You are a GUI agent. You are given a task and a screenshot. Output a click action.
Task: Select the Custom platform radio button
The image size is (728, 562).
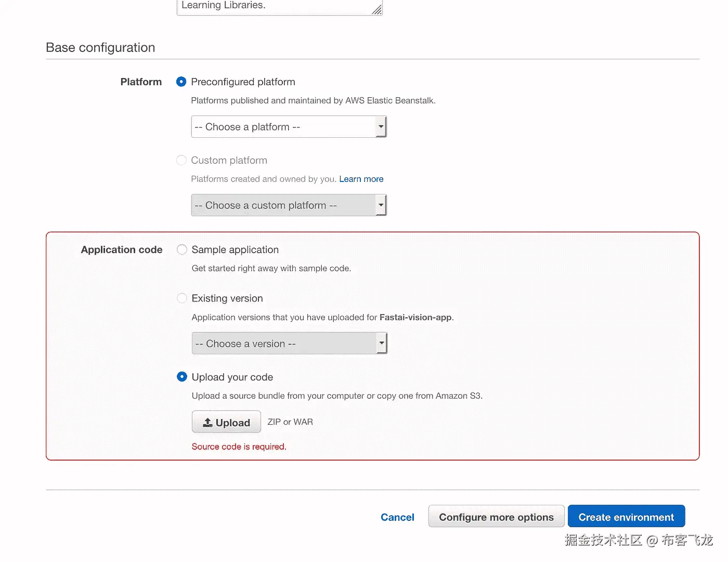(x=181, y=160)
